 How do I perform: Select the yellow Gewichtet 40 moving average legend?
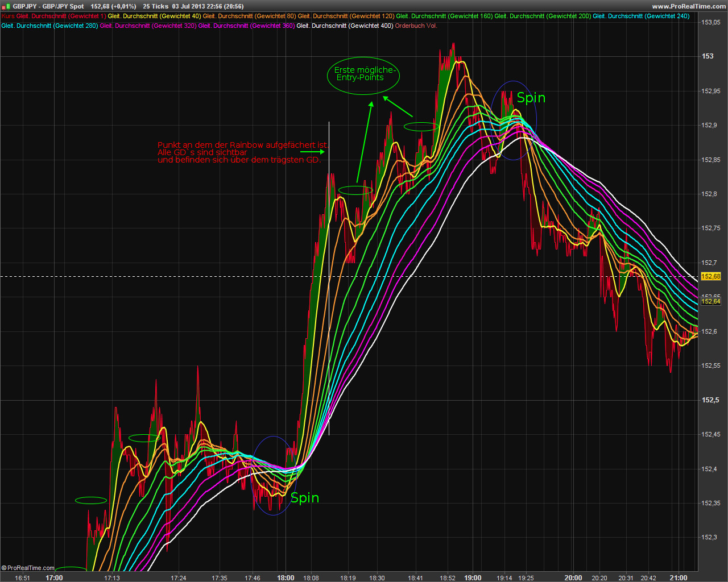(x=154, y=16)
